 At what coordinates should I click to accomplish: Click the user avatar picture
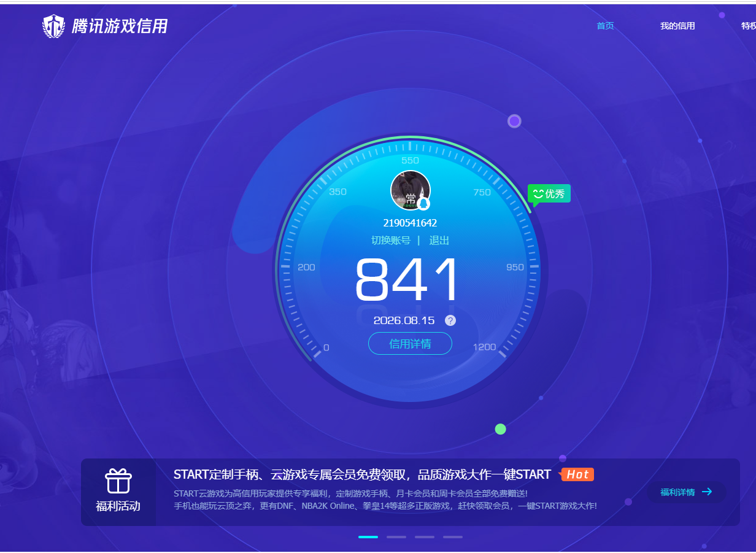(410, 190)
